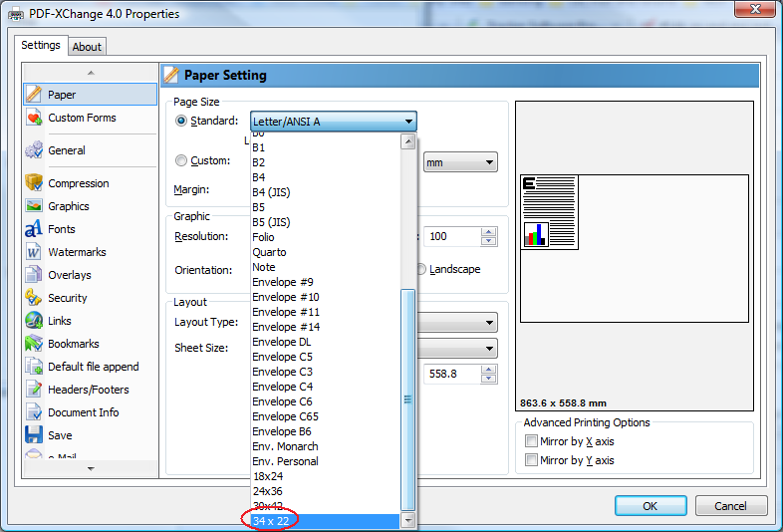Open the Sheet Size dropdown arrow

tap(489, 348)
